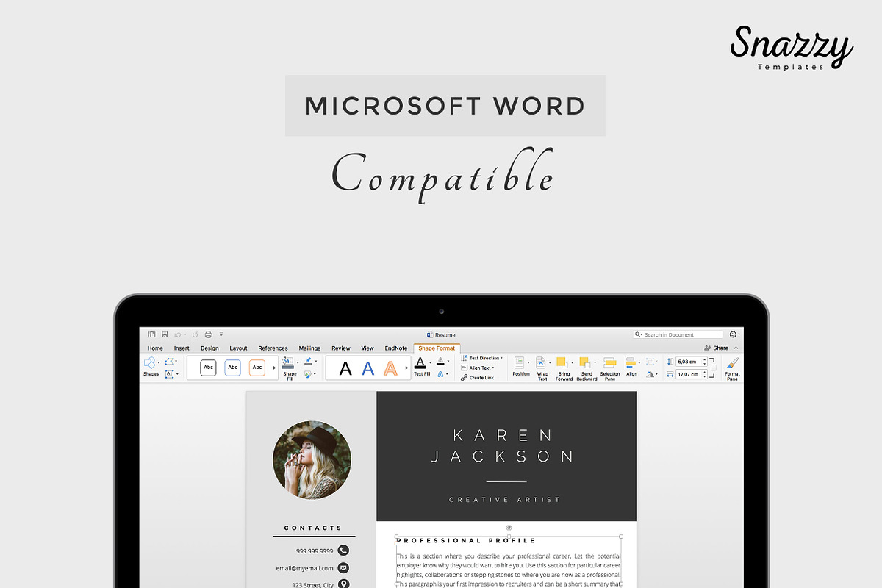Switch to the Design tab
This screenshot has height=588, width=882.
point(209,348)
